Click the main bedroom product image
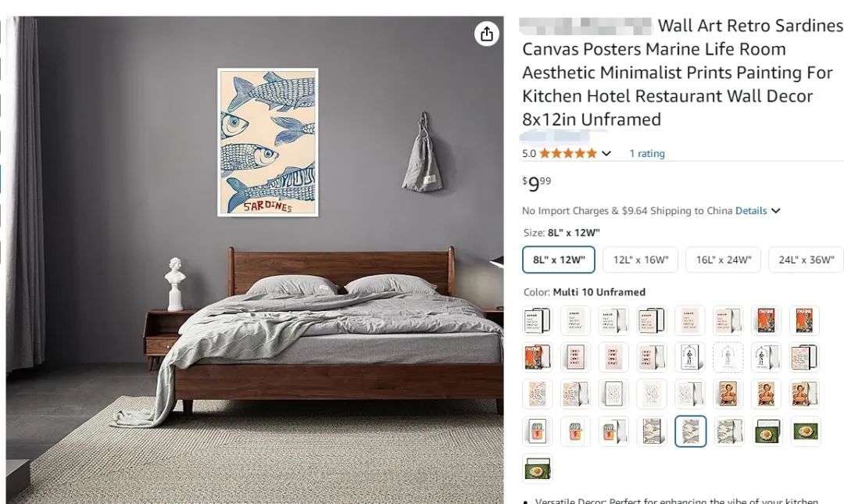This screenshot has height=504, width=844. tap(255, 260)
